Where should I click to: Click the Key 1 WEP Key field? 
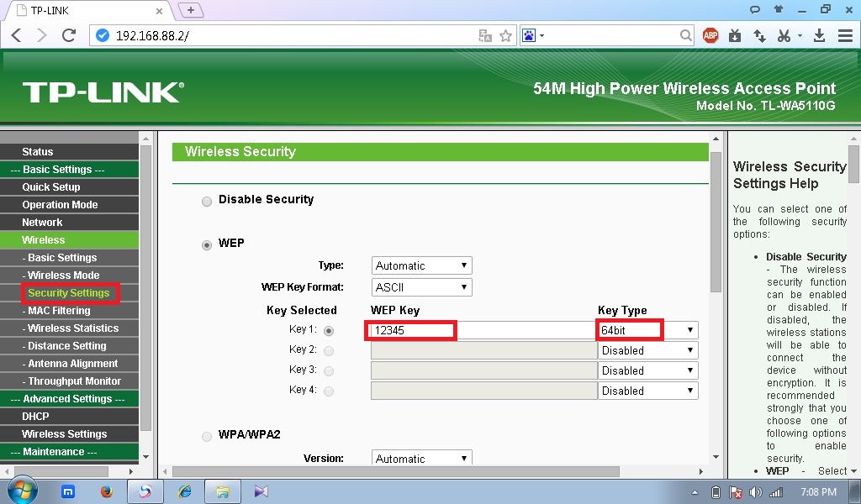pyautogui.click(x=483, y=330)
